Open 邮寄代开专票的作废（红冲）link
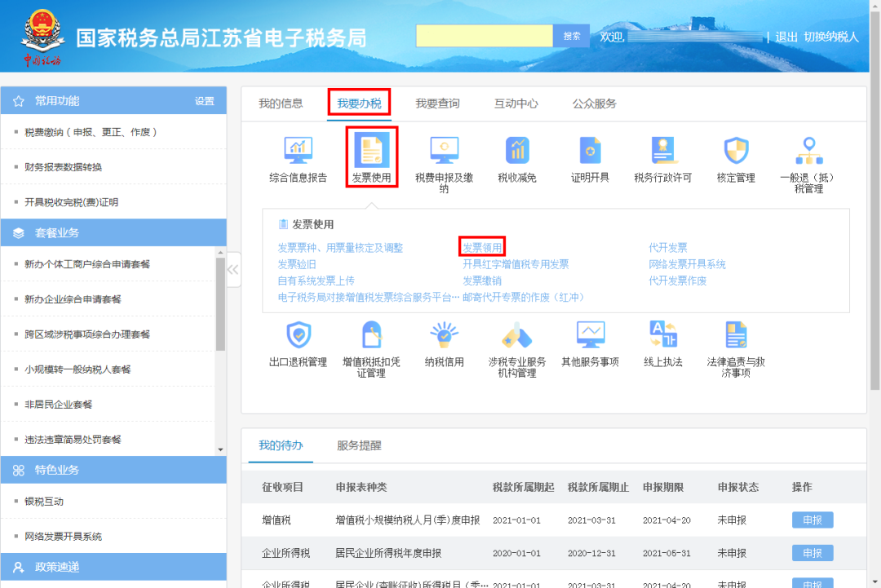Screen dimensions: 881x588 tap(524, 297)
